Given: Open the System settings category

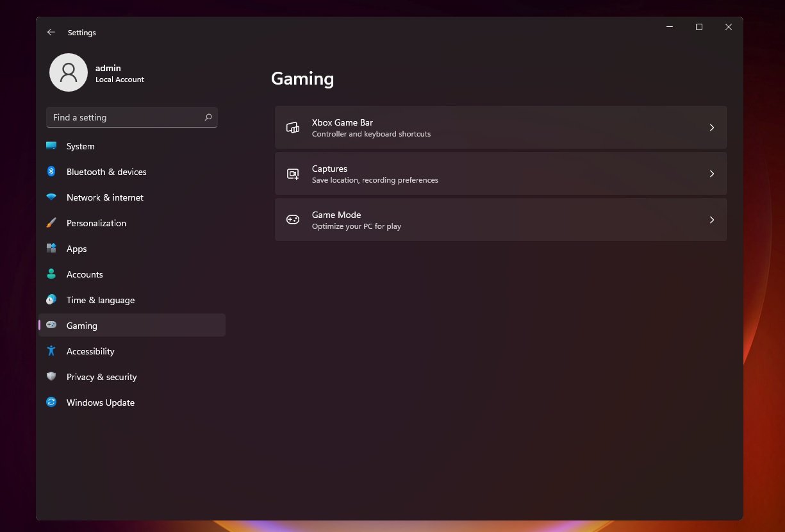Looking at the screenshot, I should [x=132, y=146].
